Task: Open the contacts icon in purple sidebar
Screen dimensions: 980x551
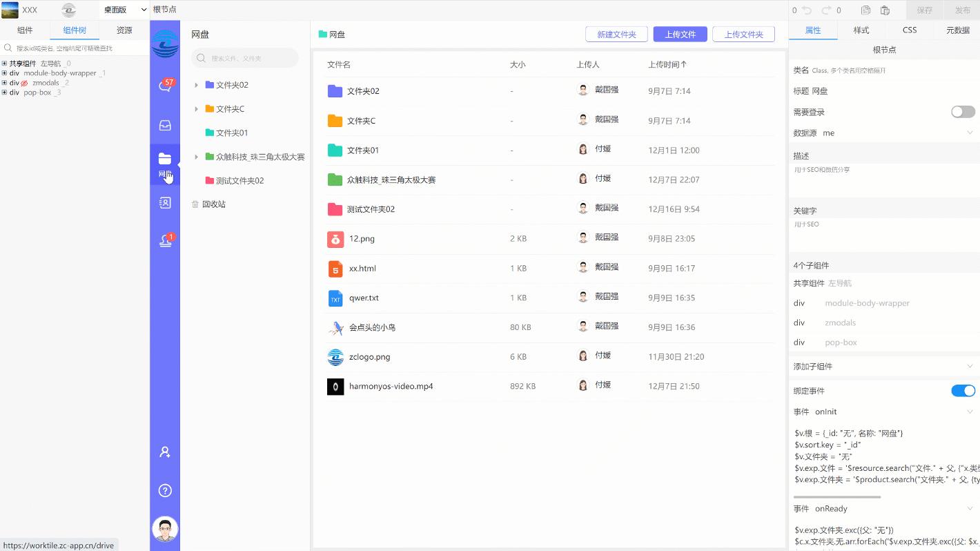Action: pos(165,203)
